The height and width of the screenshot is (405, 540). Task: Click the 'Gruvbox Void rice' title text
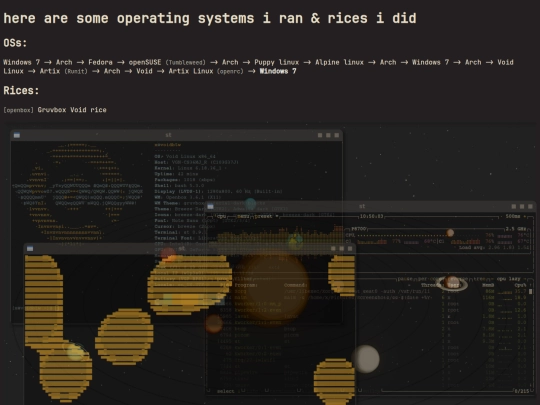(x=72, y=110)
